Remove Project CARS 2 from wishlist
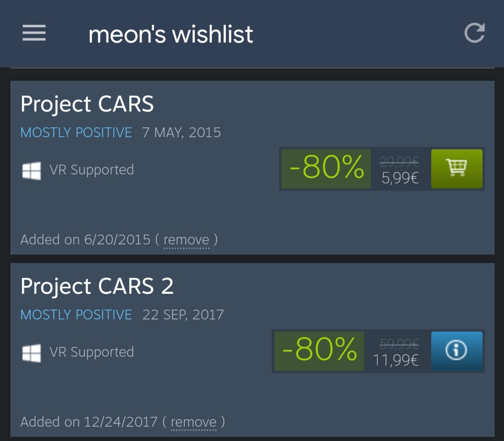This screenshot has height=441, width=504. tap(194, 422)
